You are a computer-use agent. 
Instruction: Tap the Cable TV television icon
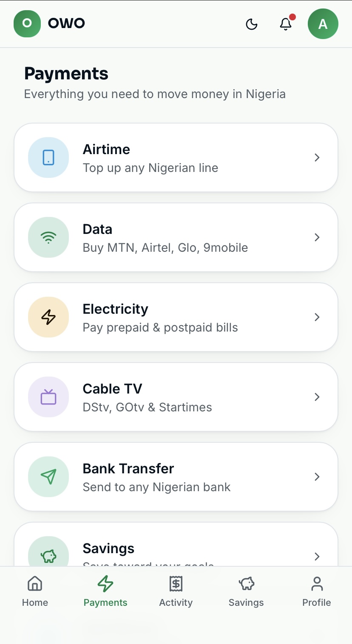point(48,397)
